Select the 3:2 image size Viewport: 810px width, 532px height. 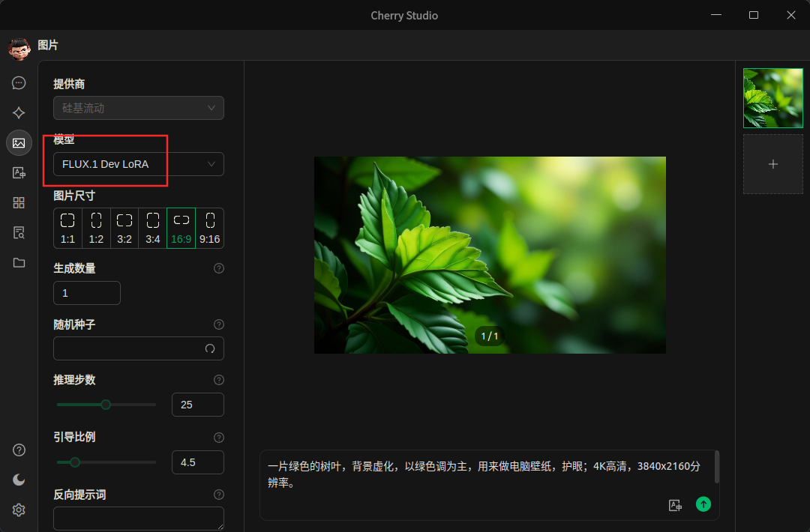click(124, 228)
